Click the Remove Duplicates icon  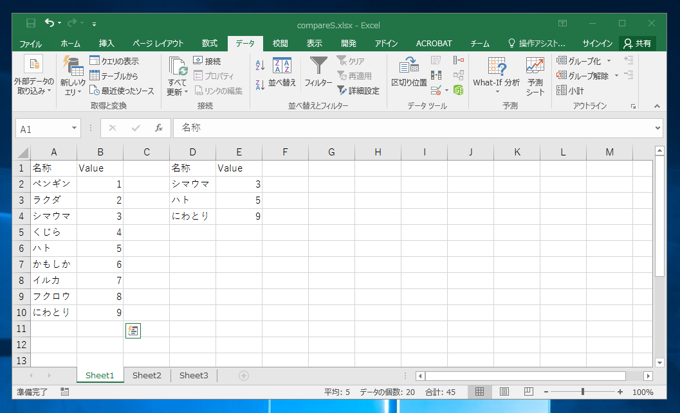pyautogui.click(x=436, y=75)
